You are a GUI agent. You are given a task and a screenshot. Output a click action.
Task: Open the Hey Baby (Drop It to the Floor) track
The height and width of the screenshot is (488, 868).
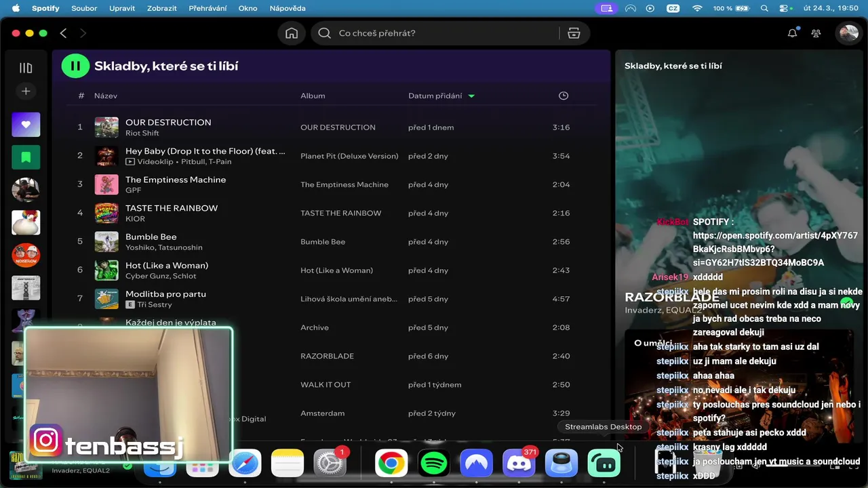pos(205,151)
